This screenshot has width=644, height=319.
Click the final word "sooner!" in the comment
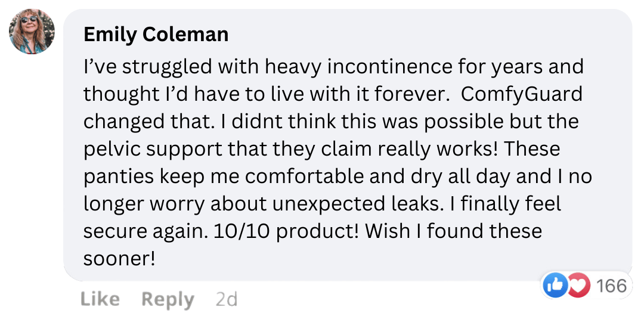click(x=119, y=259)
